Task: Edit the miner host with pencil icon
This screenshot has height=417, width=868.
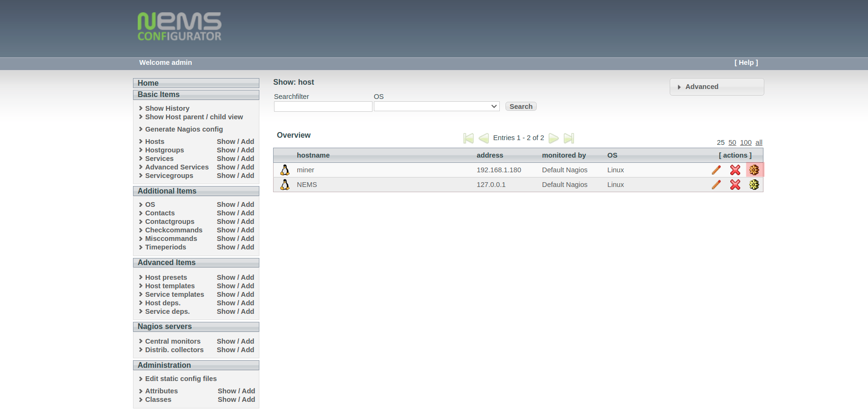Action: click(716, 170)
